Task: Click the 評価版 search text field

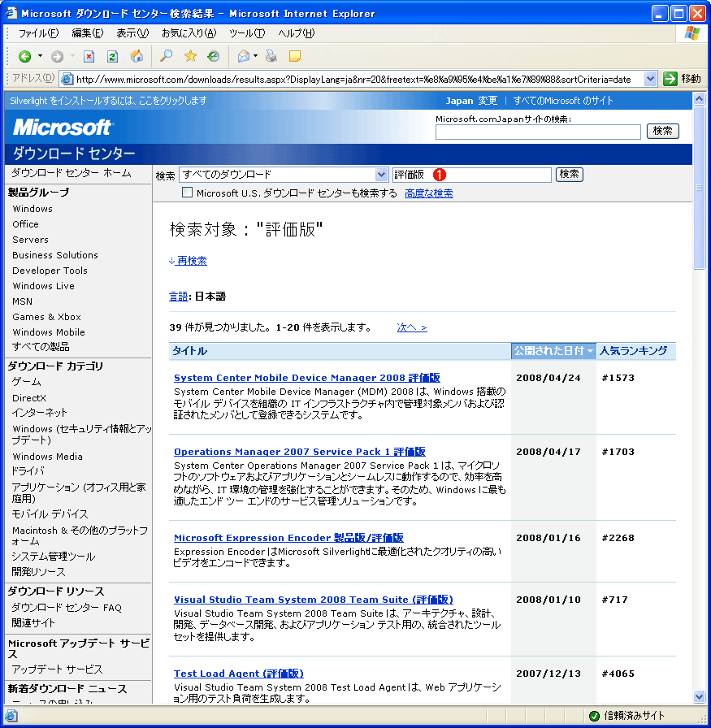Action: coord(472,175)
